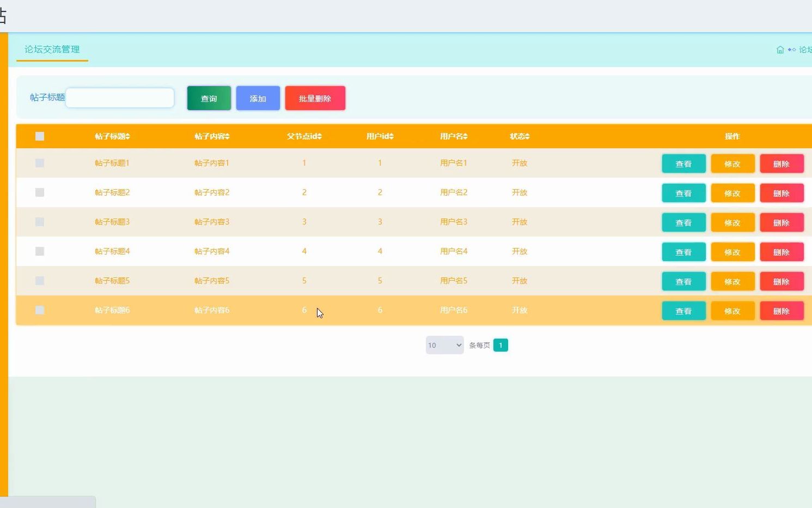Click the 用户名3 cell
This screenshot has height=508, width=812.
pyautogui.click(x=454, y=222)
